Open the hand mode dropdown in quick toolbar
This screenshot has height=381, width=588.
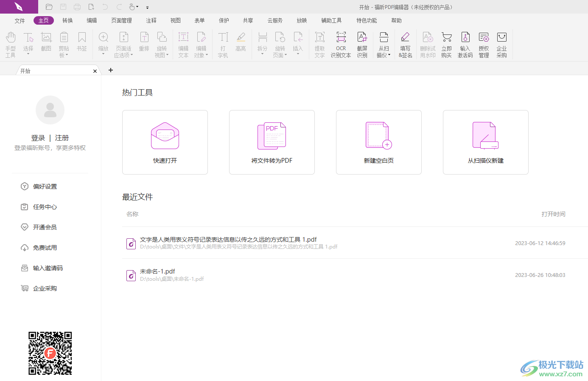tap(137, 7)
